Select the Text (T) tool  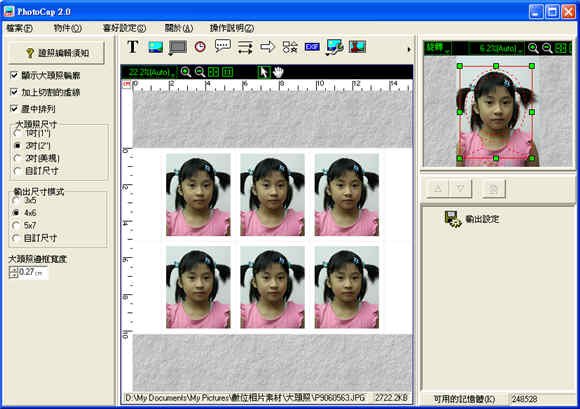pos(132,47)
